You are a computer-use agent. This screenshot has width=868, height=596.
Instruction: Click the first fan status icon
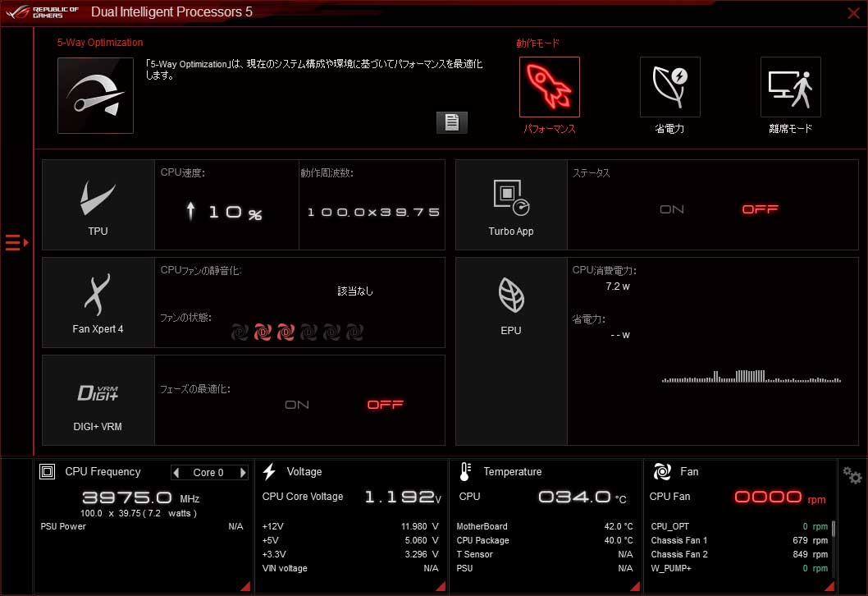240,332
